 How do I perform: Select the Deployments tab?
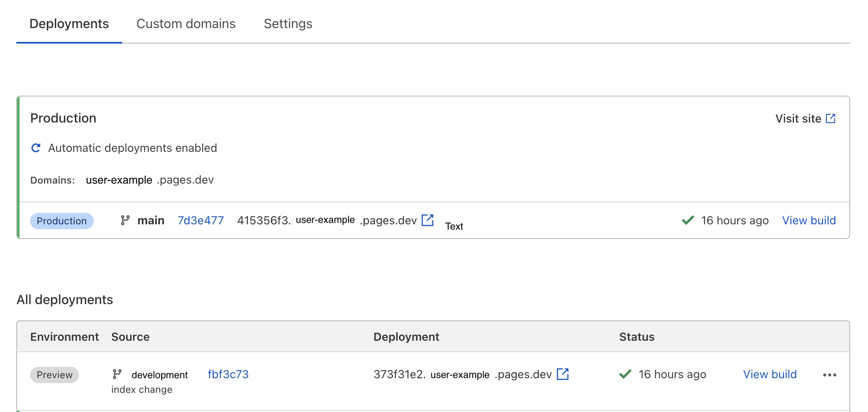point(69,24)
